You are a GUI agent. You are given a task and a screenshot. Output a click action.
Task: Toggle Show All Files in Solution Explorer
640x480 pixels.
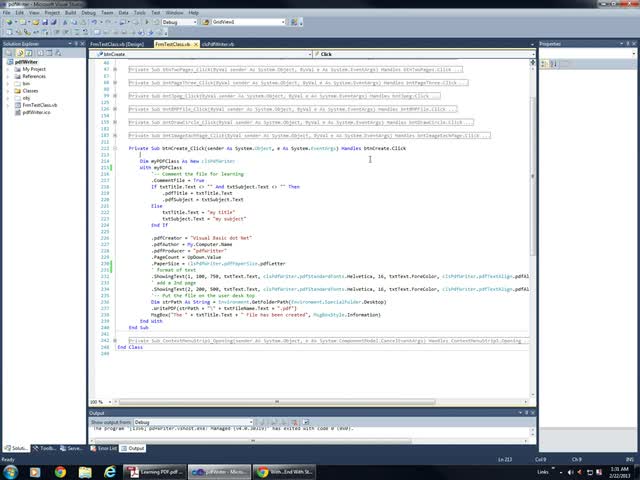[x=19, y=53]
